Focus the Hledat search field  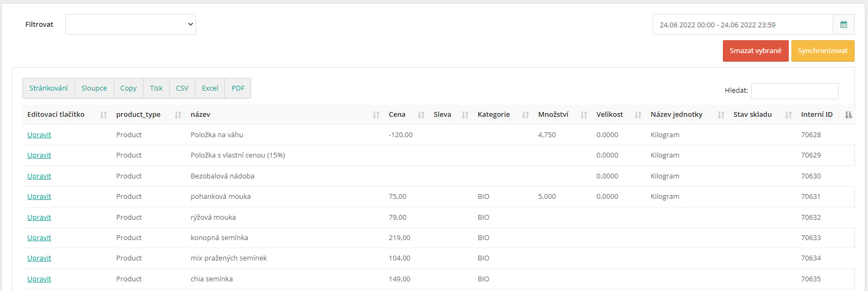point(795,91)
